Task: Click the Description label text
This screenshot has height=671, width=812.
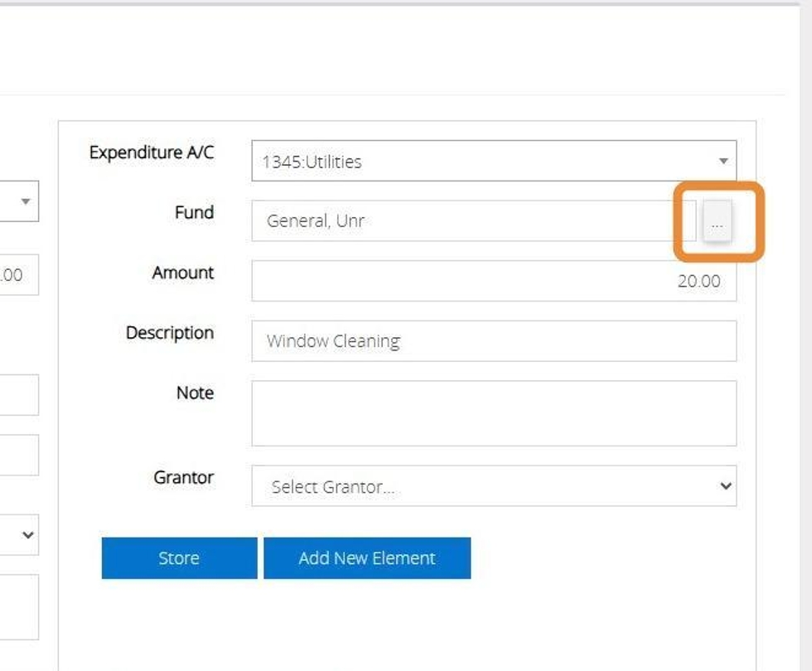Action: 170,333
